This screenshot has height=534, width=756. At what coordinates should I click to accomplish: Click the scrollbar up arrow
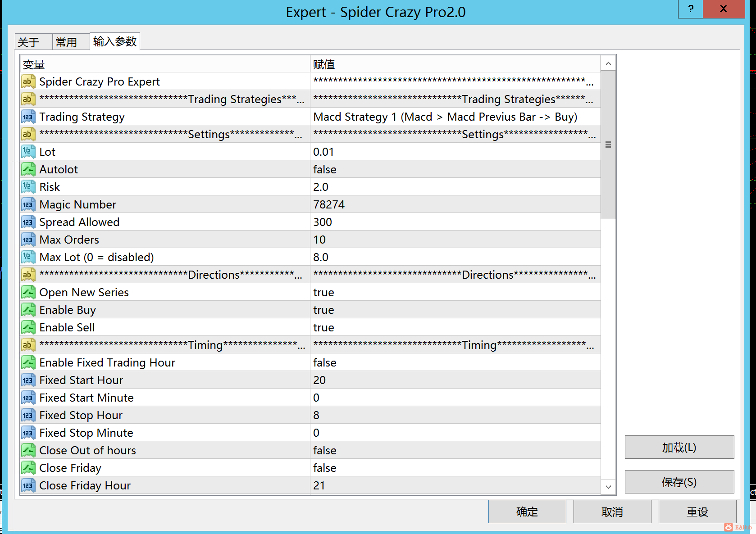(x=608, y=63)
